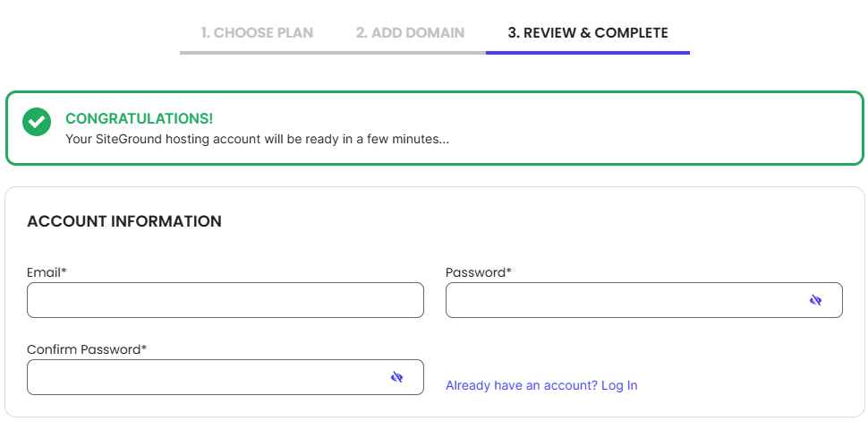868x430 pixels.
Task: Click the Email* field label
Action: point(47,272)
